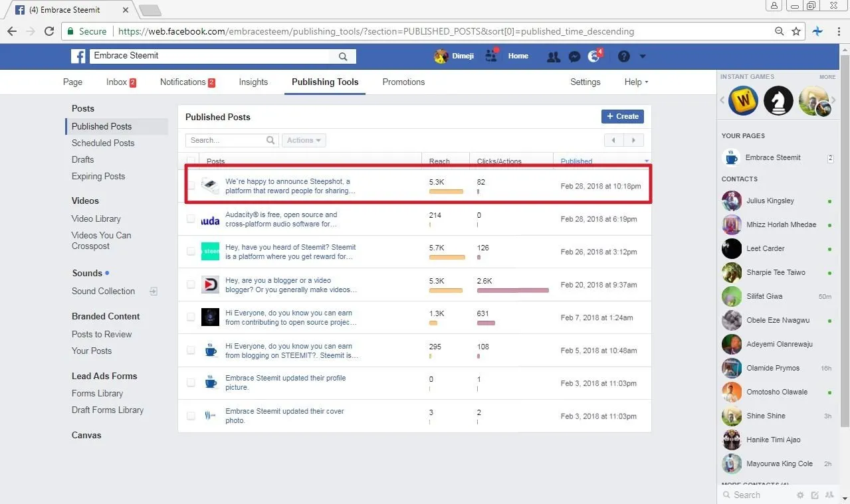This screenshot has width=850, height=504.
Task: Focus the Published Posts search field
Action: [232, 140]
